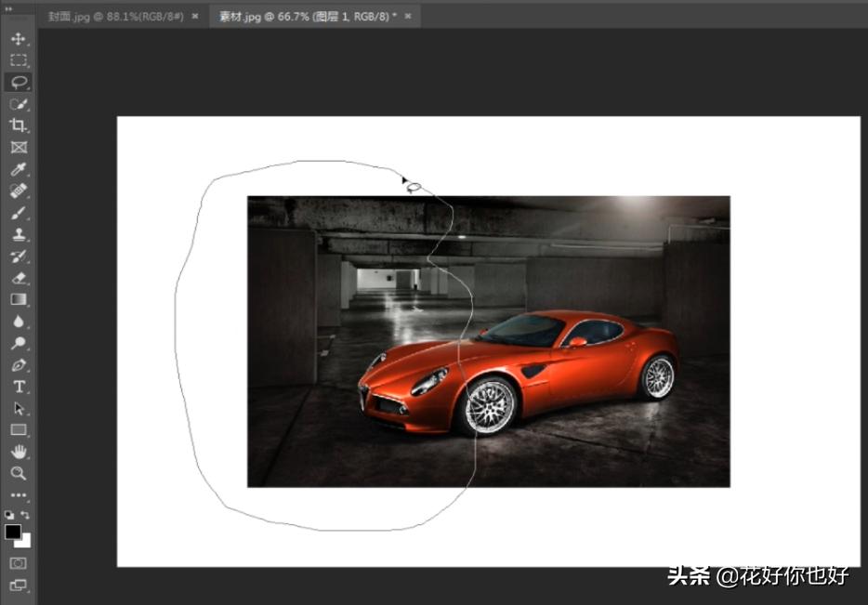Select the Hand tool

pos(18,452)
